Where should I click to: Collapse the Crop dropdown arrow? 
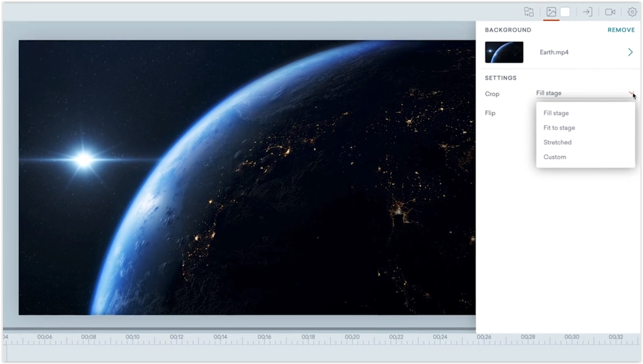point(631,93)
